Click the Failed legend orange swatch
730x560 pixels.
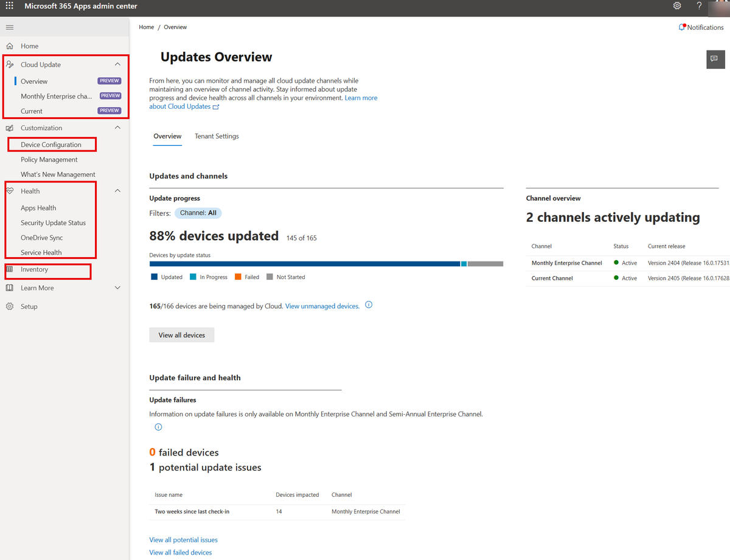click(x=238, y=277)
